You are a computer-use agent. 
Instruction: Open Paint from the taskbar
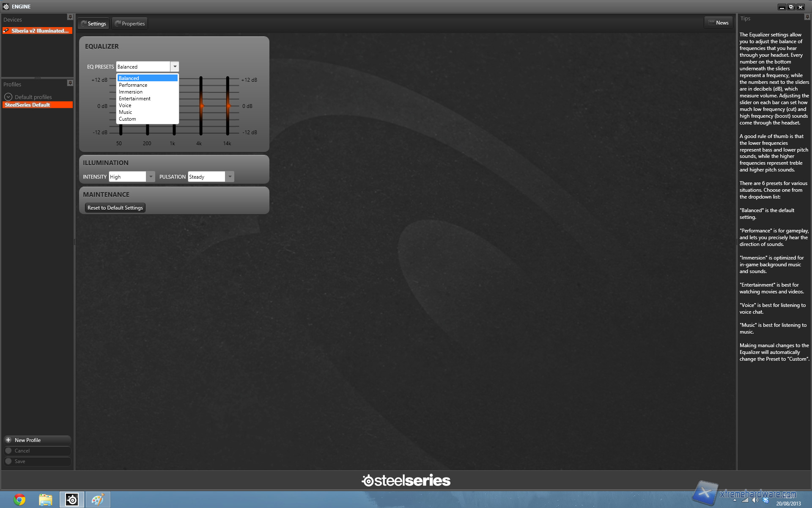pyautogui.click(x=98, y=500)
